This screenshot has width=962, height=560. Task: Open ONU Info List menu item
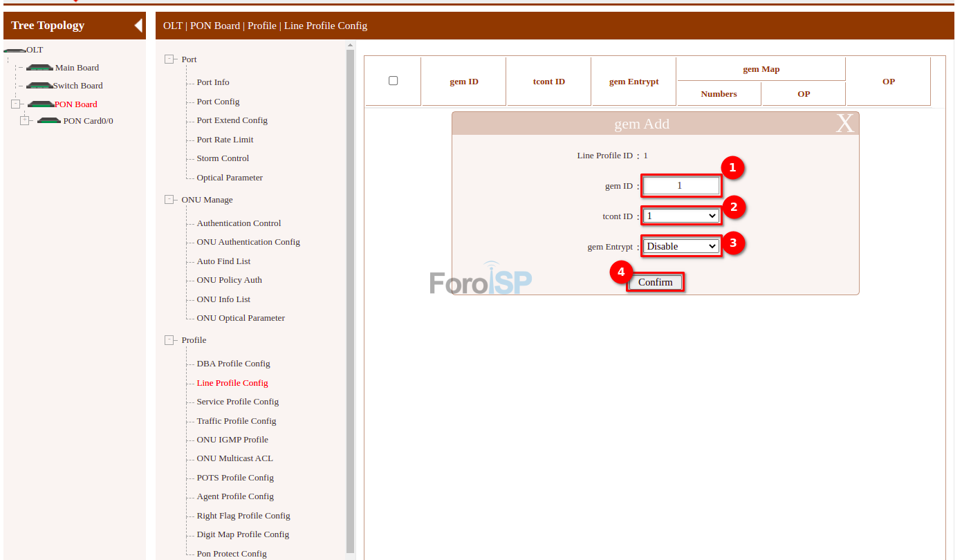point(223,299)
